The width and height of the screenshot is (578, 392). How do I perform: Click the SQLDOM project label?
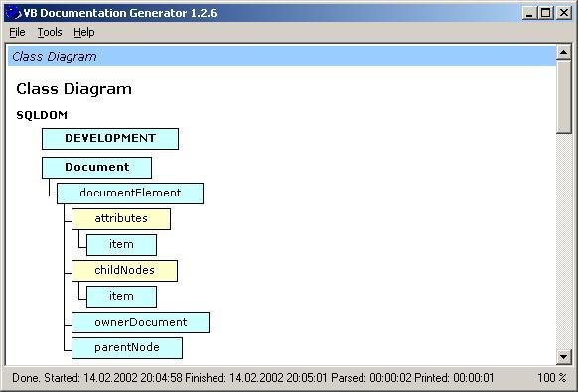(42, 115)
